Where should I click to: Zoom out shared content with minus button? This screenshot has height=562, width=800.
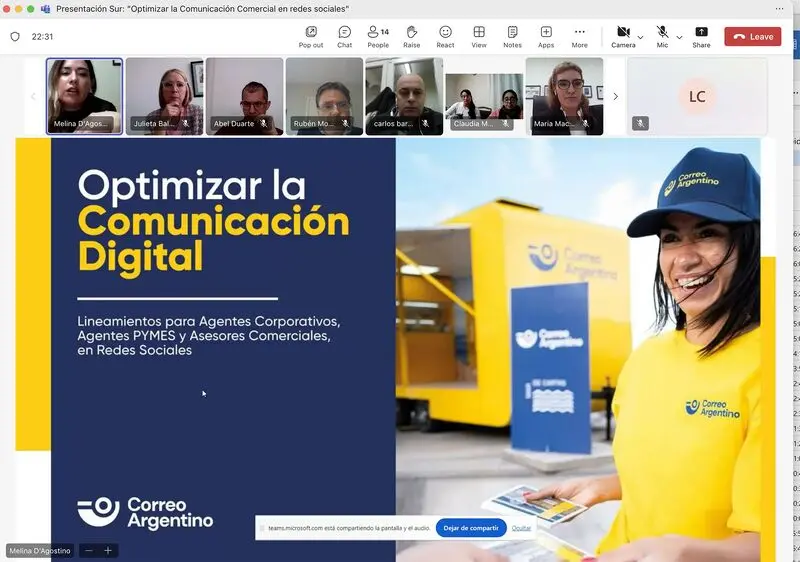(x=89, y=551)
